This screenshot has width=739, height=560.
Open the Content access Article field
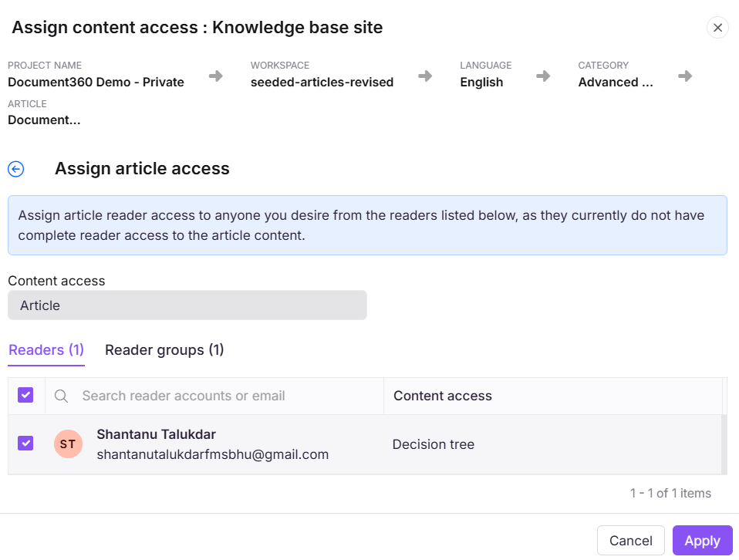(x=187, y=305)
